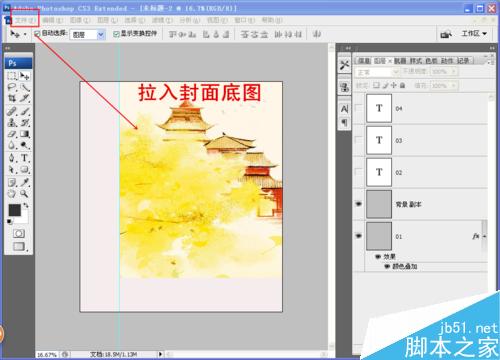Select the Notes tool

[x=12, y=182]
